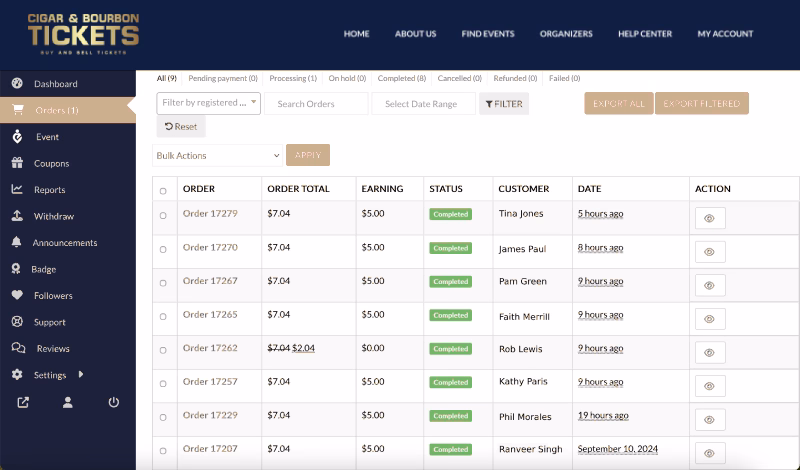Click the Export All button
Image resolution: width=800 pixels, height=470 pixels.
click(618, 103)
